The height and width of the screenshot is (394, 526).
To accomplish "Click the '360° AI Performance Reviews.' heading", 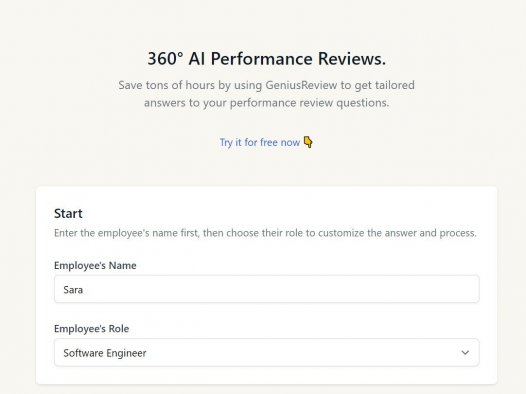I will click(x=267, y=59).
